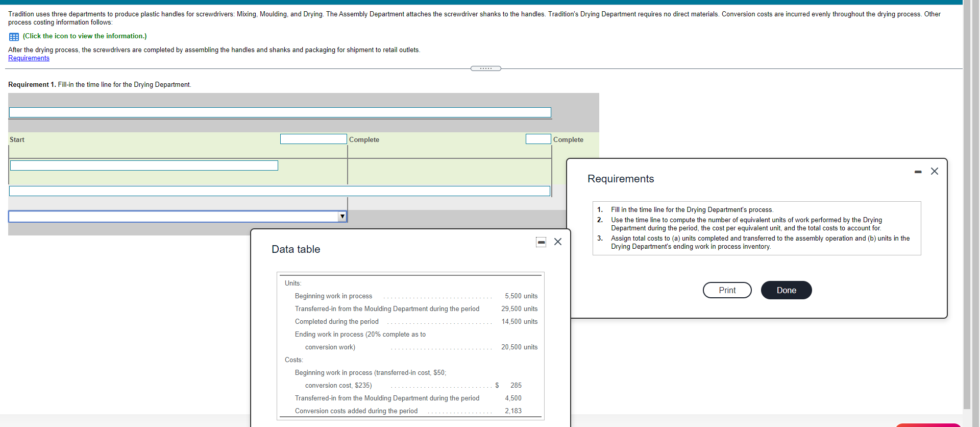Click 'Beginning work in process' units row label
Image resolution: width=980 pixels, height=427 pixels.
(x=333, y=296)
